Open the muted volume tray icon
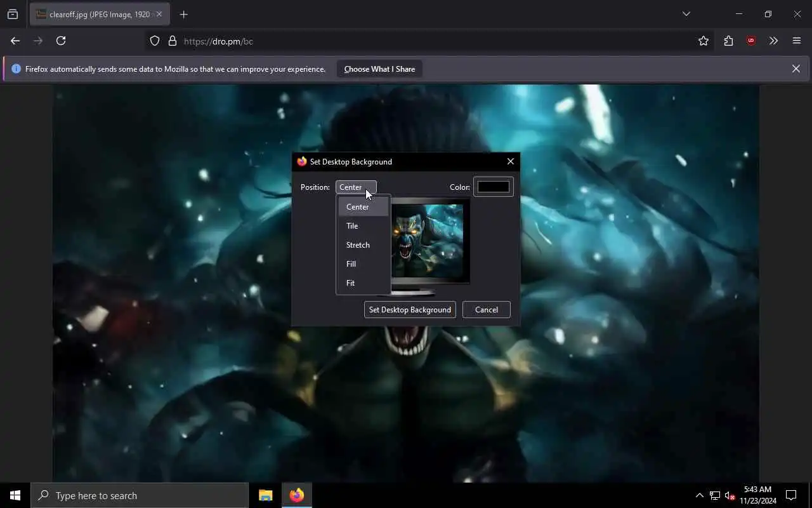This screenshot has height=508, width=812. (x=730, y=495)
